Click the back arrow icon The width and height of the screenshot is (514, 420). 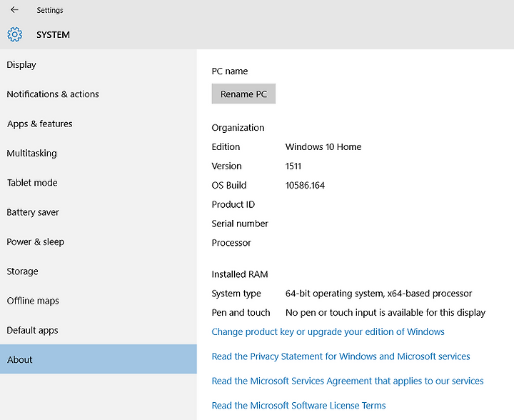click(x=14, y=10)
